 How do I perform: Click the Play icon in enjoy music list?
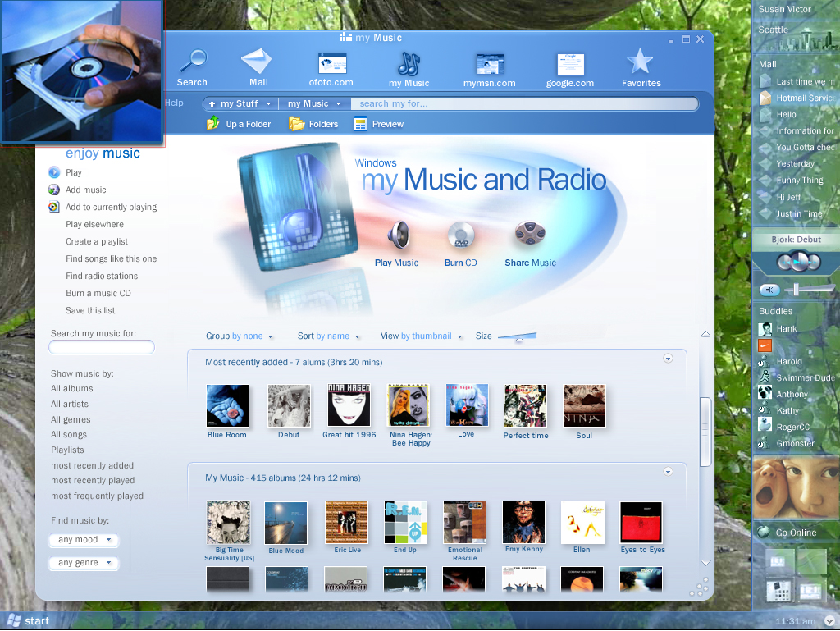point(54,172)
